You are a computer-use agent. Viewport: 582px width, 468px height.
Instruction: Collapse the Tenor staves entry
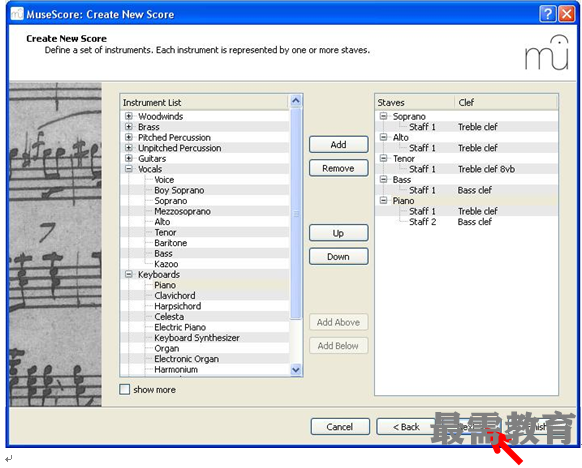click(383, 158)
